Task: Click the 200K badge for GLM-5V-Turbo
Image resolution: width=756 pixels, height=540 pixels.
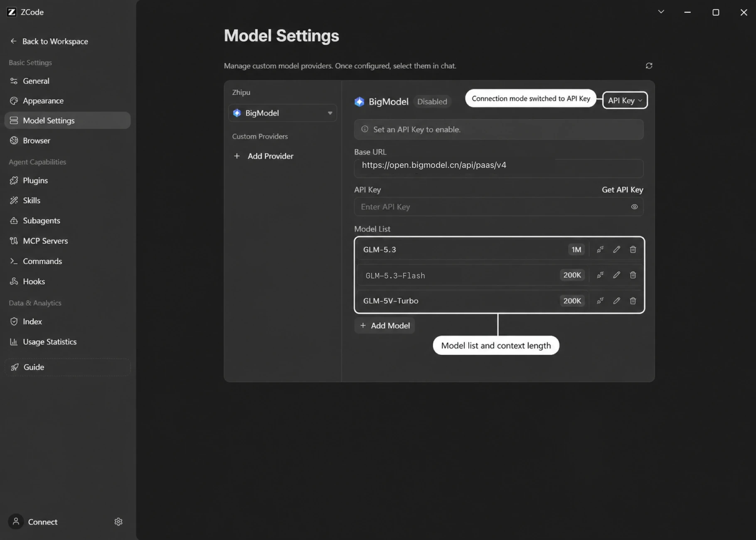Action: (x=572, y=301)
